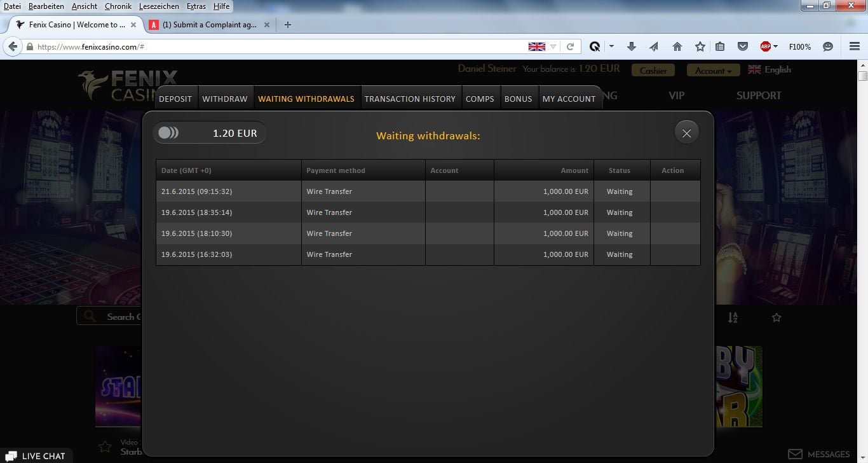Open the Extras menu
Viewport: 868px width, 463px height.
196,6
